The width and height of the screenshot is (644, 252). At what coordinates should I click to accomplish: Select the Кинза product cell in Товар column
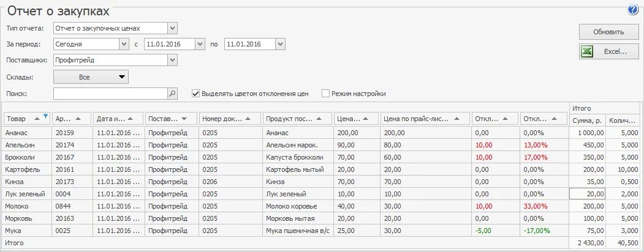click(26, 182)
